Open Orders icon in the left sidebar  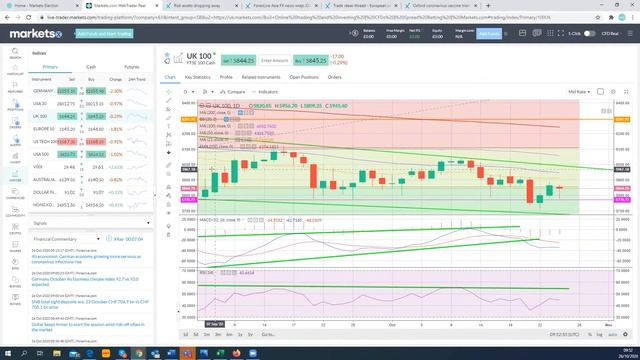tap(15, 123)
